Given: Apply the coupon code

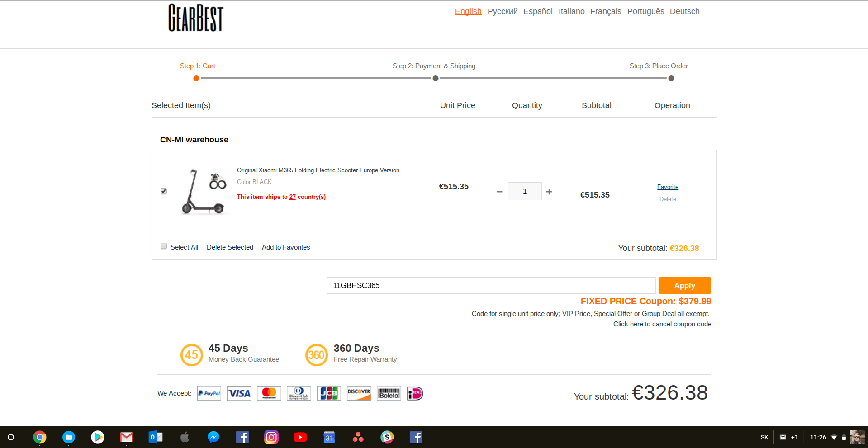Looking at the screenshot, I should pos(685,285).
